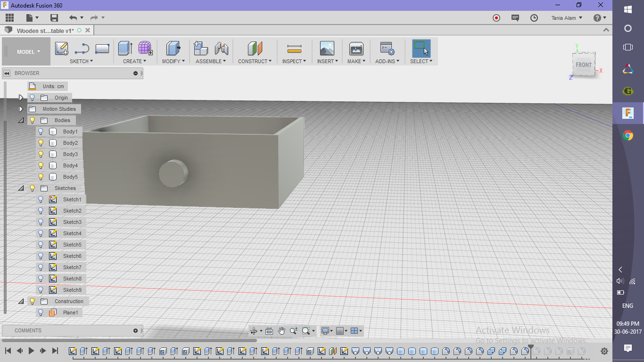The image size is (644, 362).
Task: Toggle visibility of Plane1
Action: (41, 313)
